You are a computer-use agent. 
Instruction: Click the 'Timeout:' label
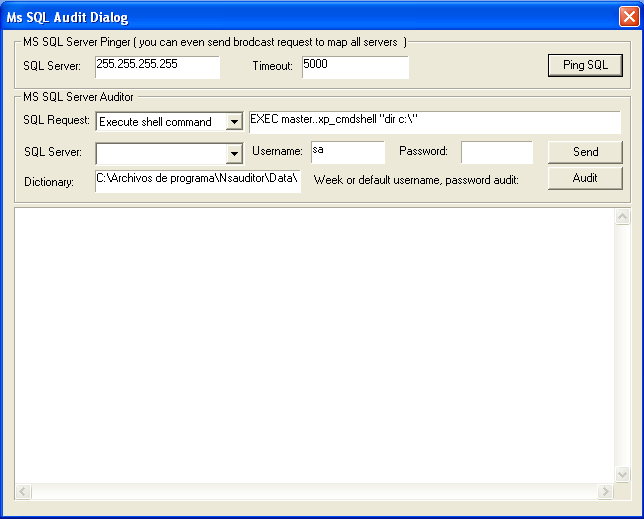(x=272, y=66)
